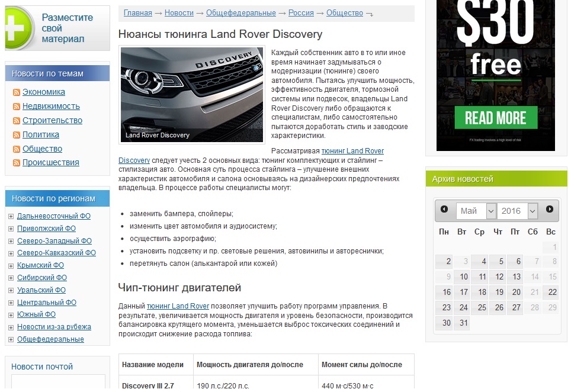Select May 30 in archive calendar
Viewport: 587px width, 392px height.
pos(444,323)
